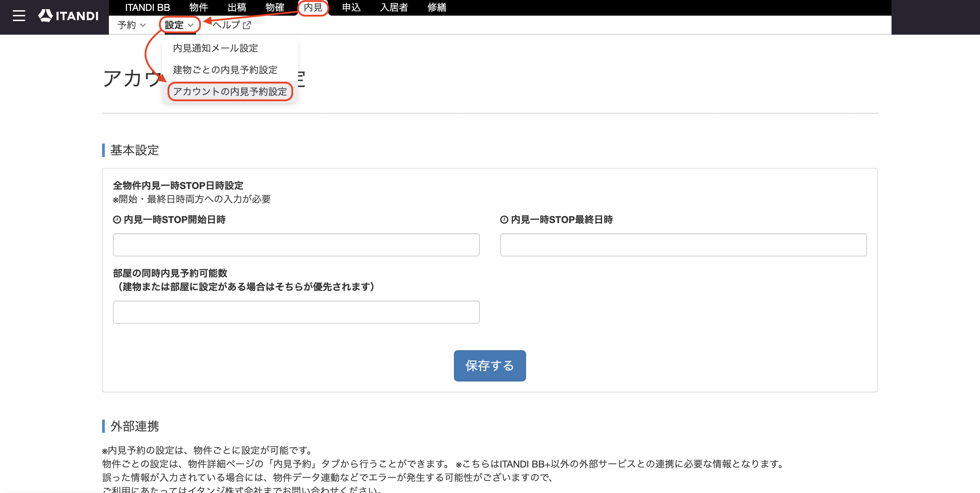Click the clock icon beside 内見一時STOP開始日時
This screenshot has height=493, width=980.
pos(117,220)
